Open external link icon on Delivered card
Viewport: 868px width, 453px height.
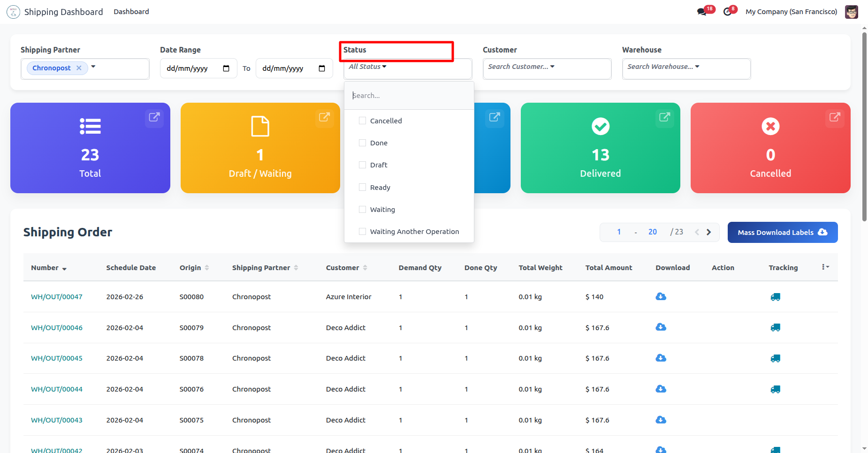tap(664, 117)
